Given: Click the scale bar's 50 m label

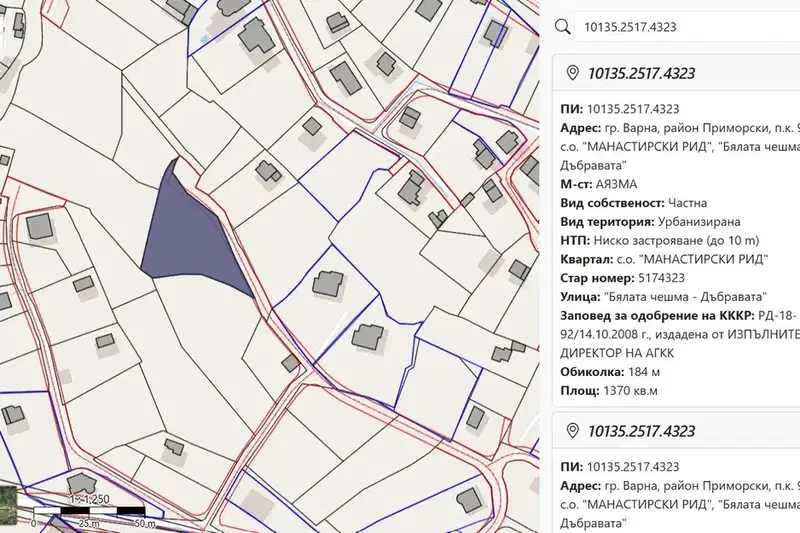Looking at the screenshot, I should [145, 523].
